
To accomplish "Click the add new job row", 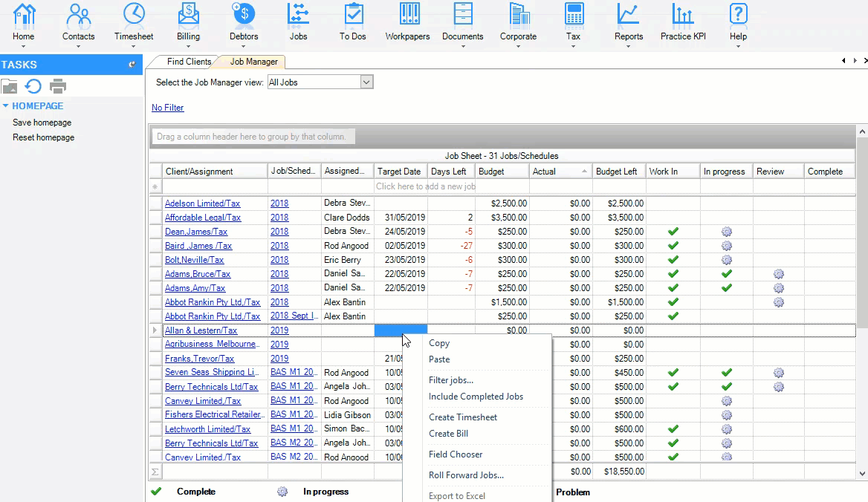I will pyautogui.click(x=425, y=186).
